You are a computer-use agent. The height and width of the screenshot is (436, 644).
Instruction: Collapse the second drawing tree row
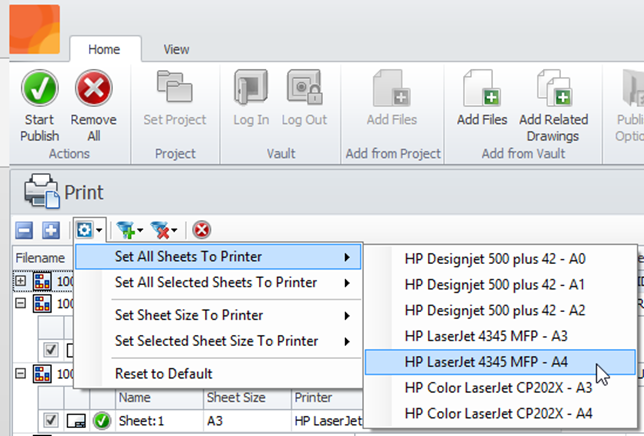(x=21, y=303)
